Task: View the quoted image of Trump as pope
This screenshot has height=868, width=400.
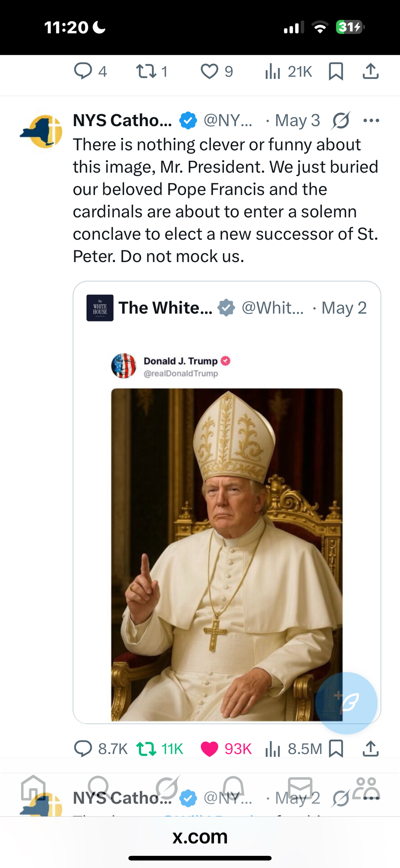Action: coord(226,554)
